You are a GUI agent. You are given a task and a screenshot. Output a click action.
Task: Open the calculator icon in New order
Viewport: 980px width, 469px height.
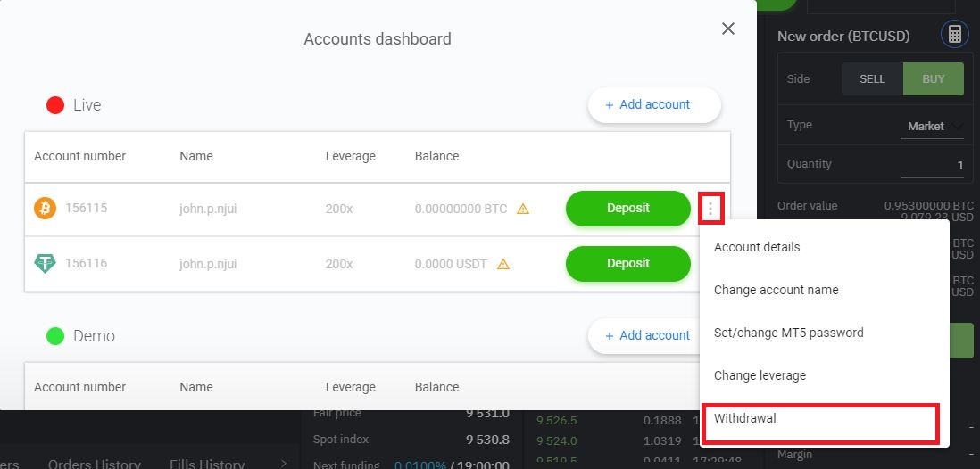coord(954,35)
